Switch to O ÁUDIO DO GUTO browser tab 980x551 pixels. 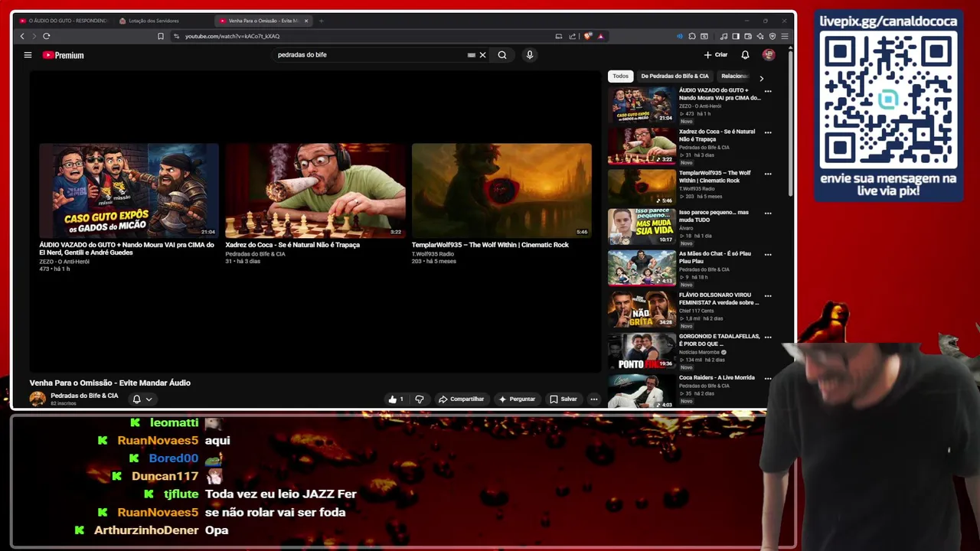[63, 21]
